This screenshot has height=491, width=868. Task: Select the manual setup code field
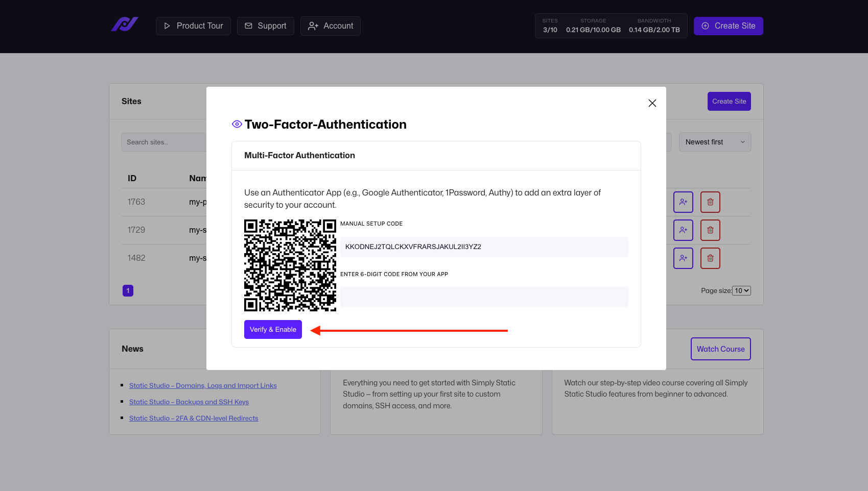click(484, 247)
